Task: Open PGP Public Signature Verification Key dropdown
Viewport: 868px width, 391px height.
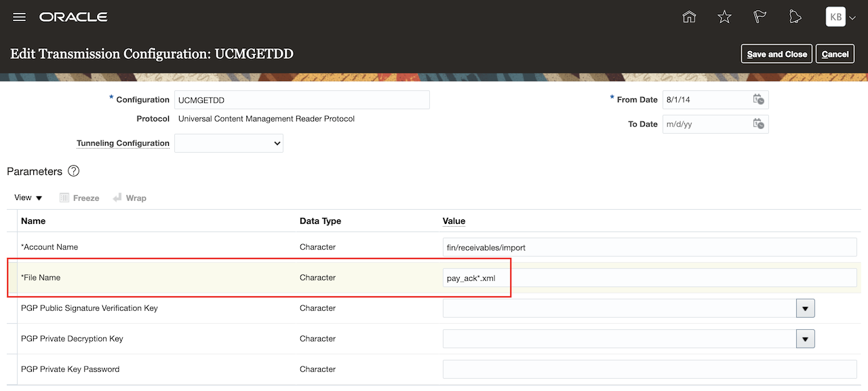Action: point(805,309)
